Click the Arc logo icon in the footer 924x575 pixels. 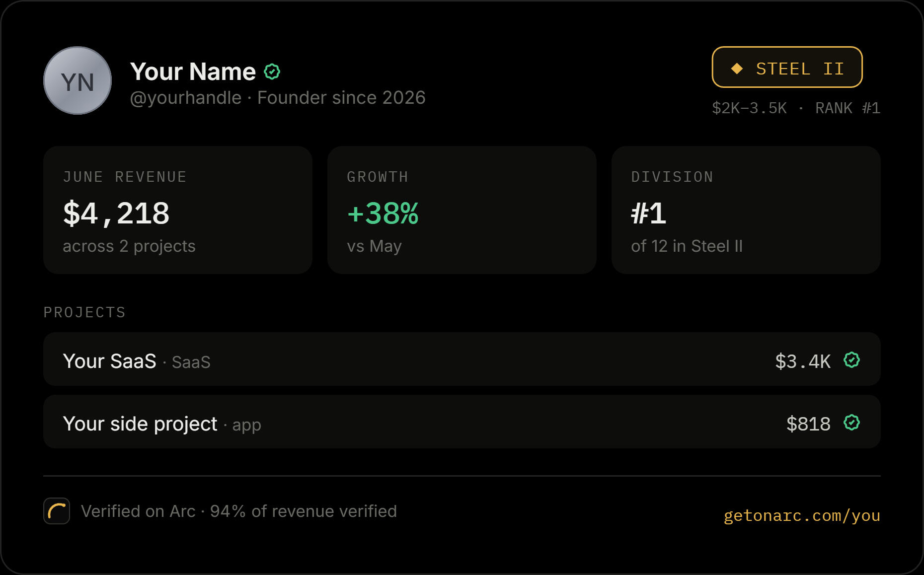coord(57,511)
